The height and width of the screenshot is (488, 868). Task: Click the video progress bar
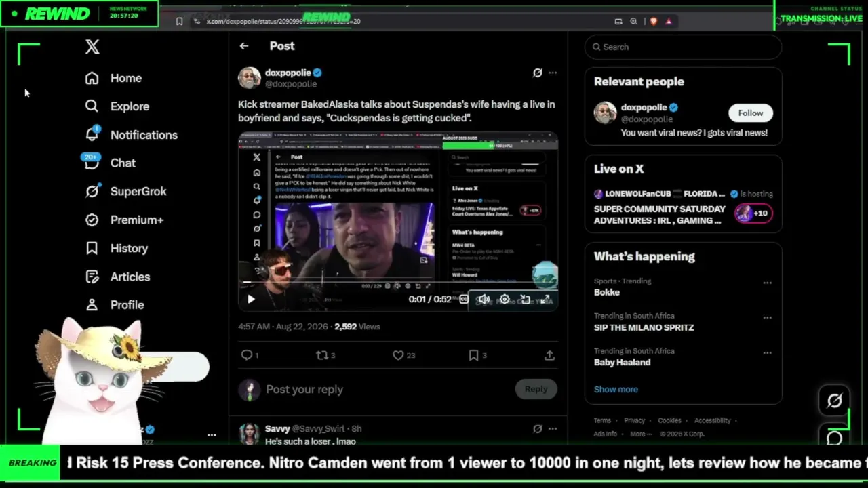pyautogui.click(x=398, y=282)
